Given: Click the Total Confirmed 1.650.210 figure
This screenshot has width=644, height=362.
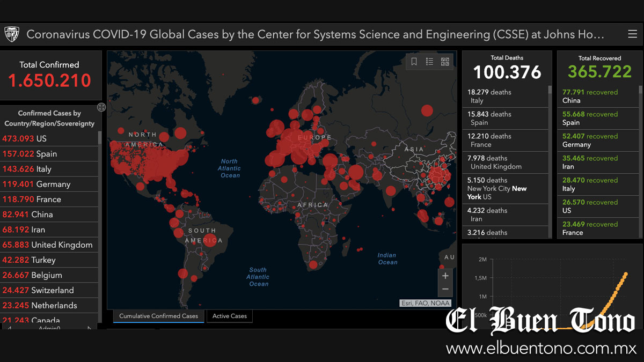Looking at the screenshot, I should (x=49, y=80).
